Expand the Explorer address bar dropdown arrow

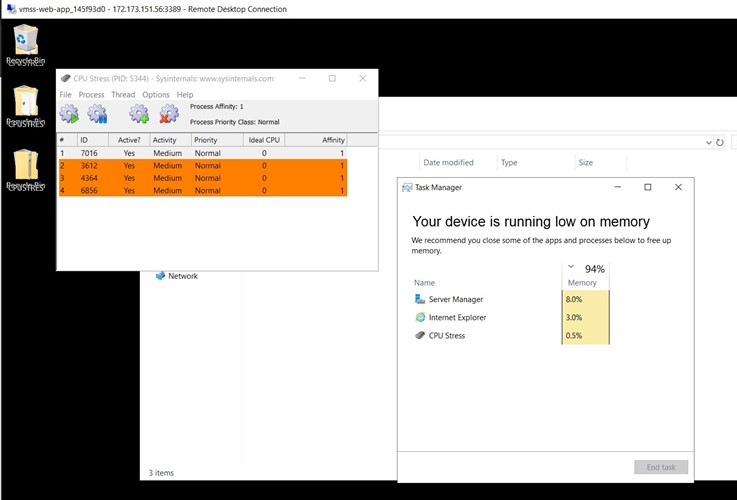click(708, 142)
